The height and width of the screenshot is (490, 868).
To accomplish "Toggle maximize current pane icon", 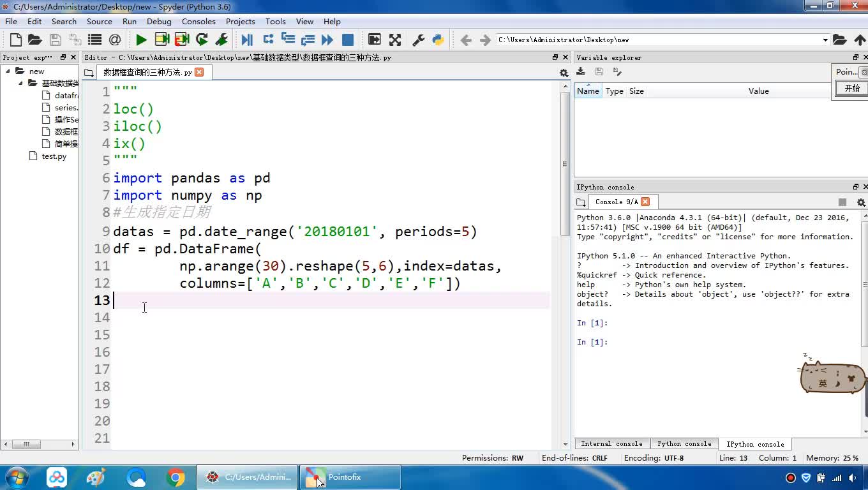I will [x=375, y=40].
